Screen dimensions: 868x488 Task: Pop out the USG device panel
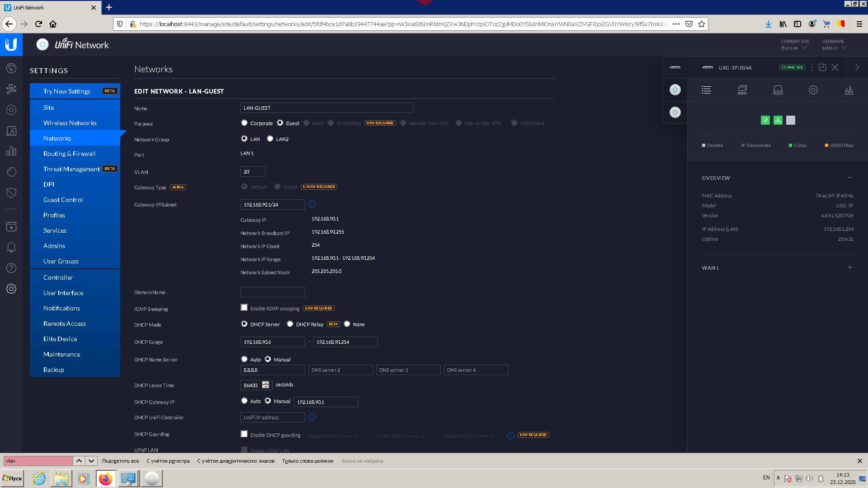point(822,67)
